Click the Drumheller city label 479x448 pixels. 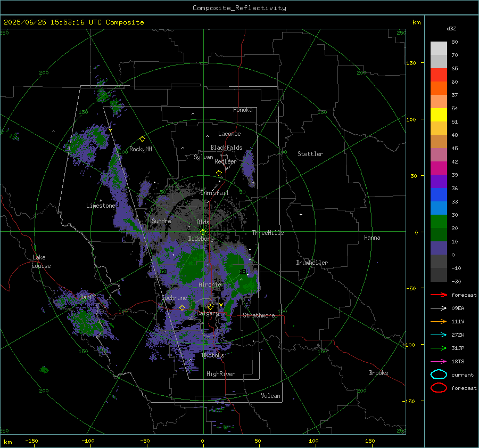click(312, 263)
